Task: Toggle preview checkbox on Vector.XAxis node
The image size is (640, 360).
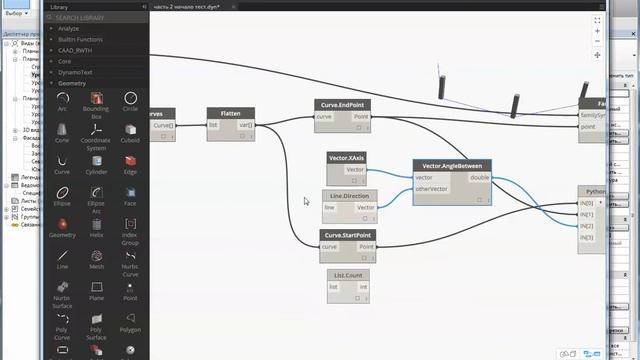Action: (x=354, y=181)
